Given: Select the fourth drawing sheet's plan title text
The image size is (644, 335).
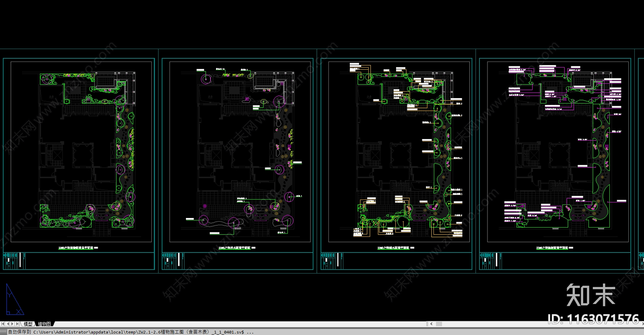Looking at the screenshot, I should tap(552, 248).
